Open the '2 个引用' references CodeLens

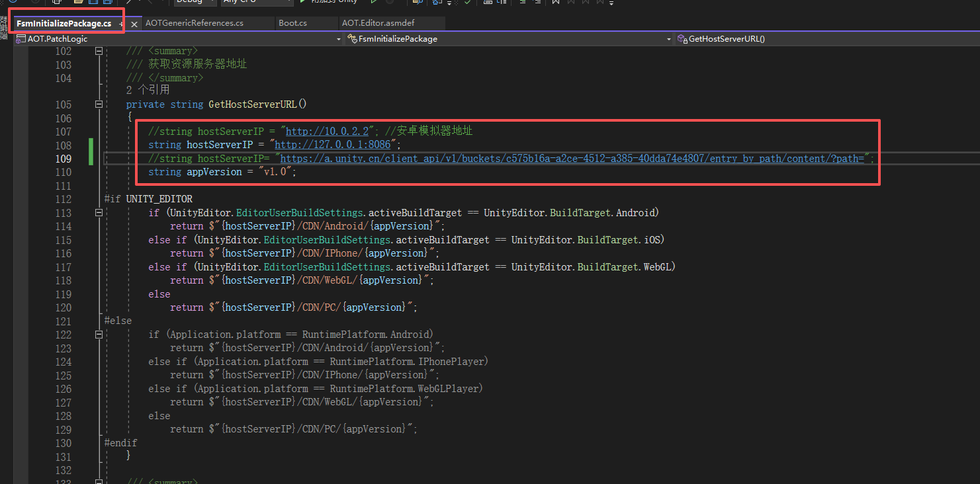(x=148, y=90)
